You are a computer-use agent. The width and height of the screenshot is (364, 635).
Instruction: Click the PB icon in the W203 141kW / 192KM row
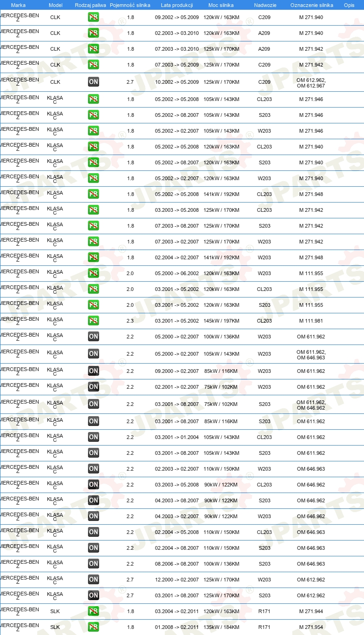point(93,257)
